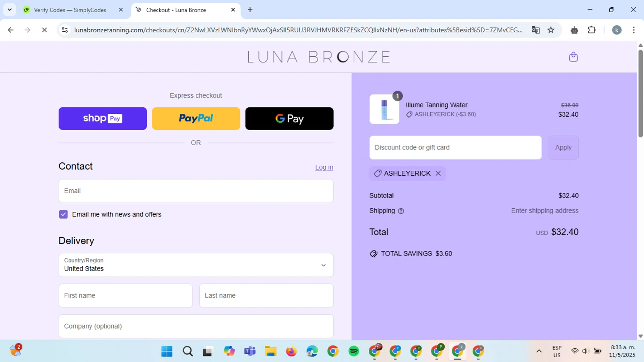Open Windows taskbar search

[188, 351]
